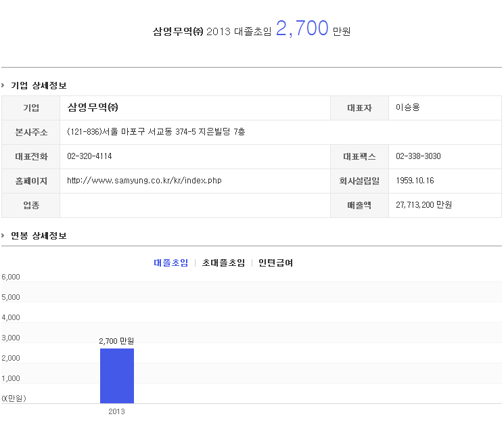Screen dimensions: 504x429
Task: Click the 회사설립일 header cell
Action: 359,181
